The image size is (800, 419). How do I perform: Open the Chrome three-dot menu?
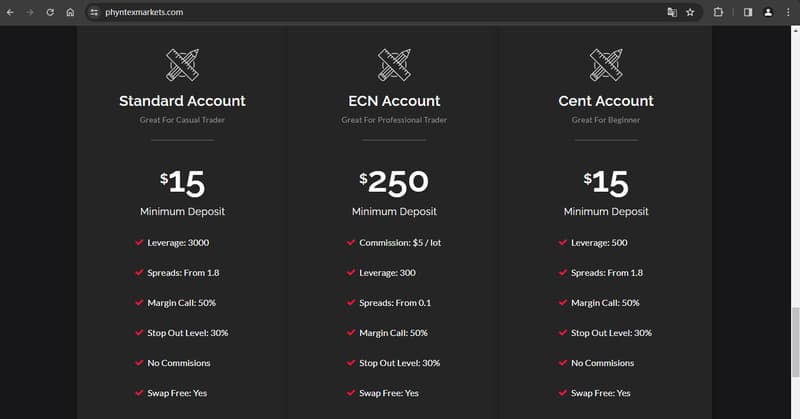point(788,12)
